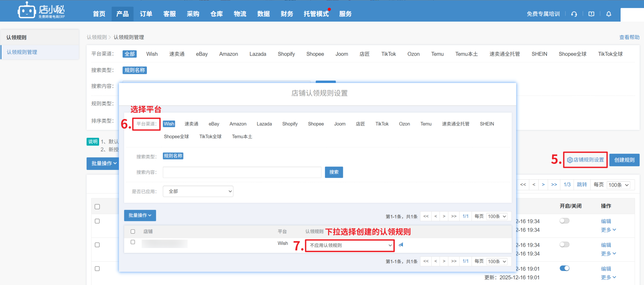Expand the 是否已应用 全部 dropdown
Image resolution: width=644 pixels, height=285 pixels.
pos(198,191)
